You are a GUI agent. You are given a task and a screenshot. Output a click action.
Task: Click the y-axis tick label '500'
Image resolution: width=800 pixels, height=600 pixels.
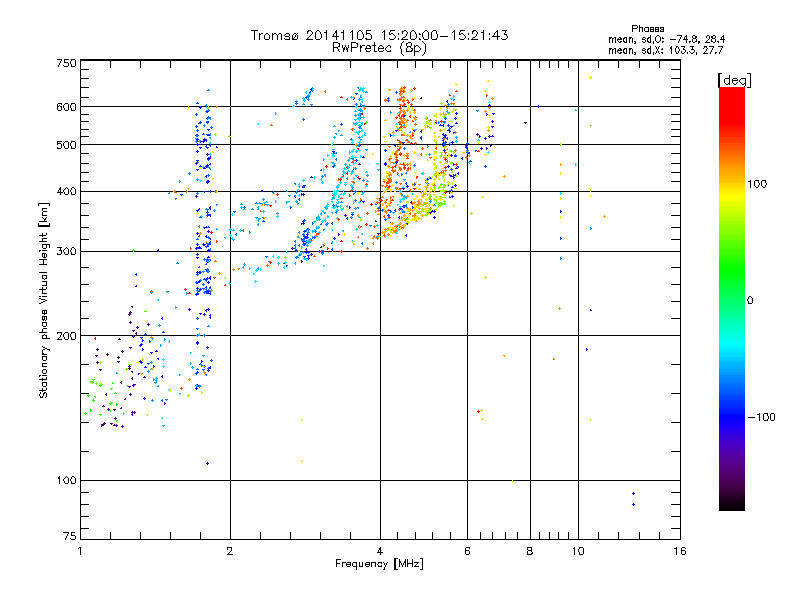pyautogui.click(x=66, y=145)
